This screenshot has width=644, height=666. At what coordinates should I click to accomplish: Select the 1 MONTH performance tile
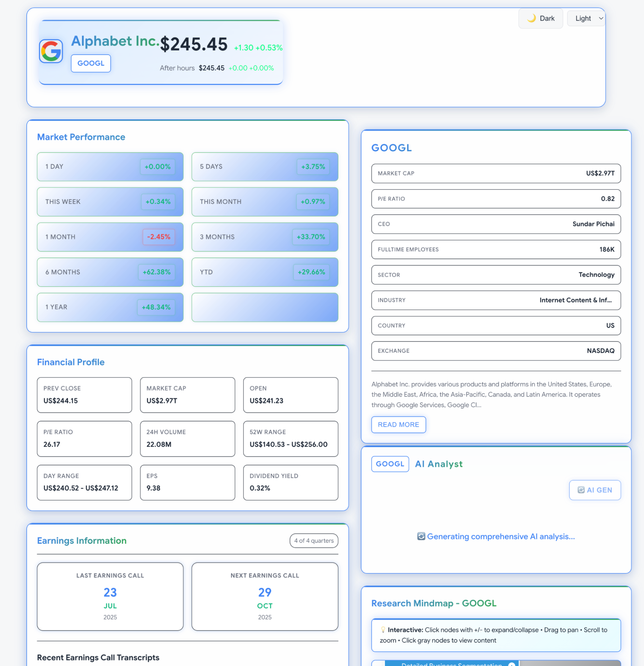(110, 237)
